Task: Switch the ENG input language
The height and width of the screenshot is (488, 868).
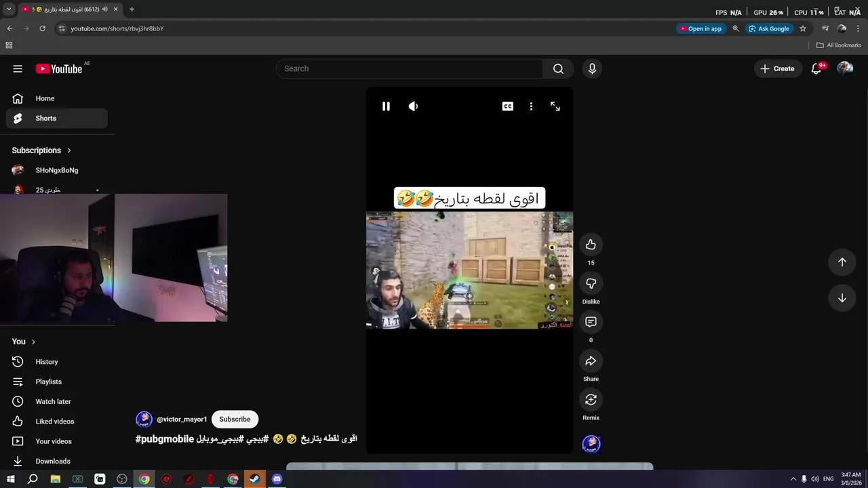Action: point(828,479)
